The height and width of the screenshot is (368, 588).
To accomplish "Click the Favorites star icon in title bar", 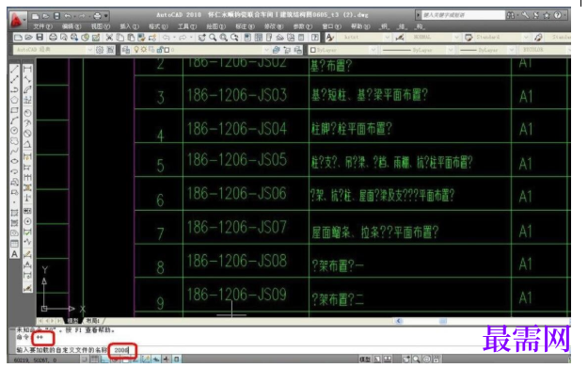I will [547, 15].
